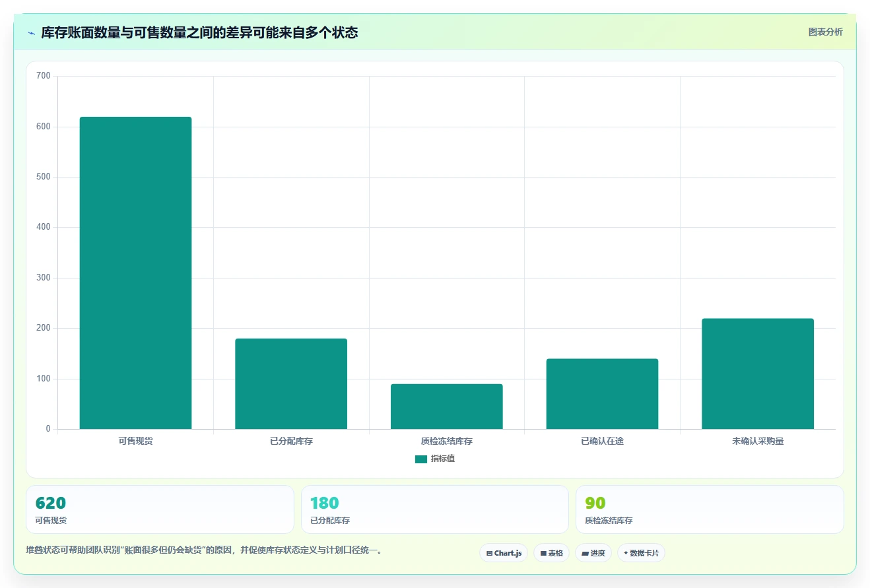The height and width of the screenshot is (588, 870).
Task: Open the 90 质检冻结库存 data card
Action: 710,509
